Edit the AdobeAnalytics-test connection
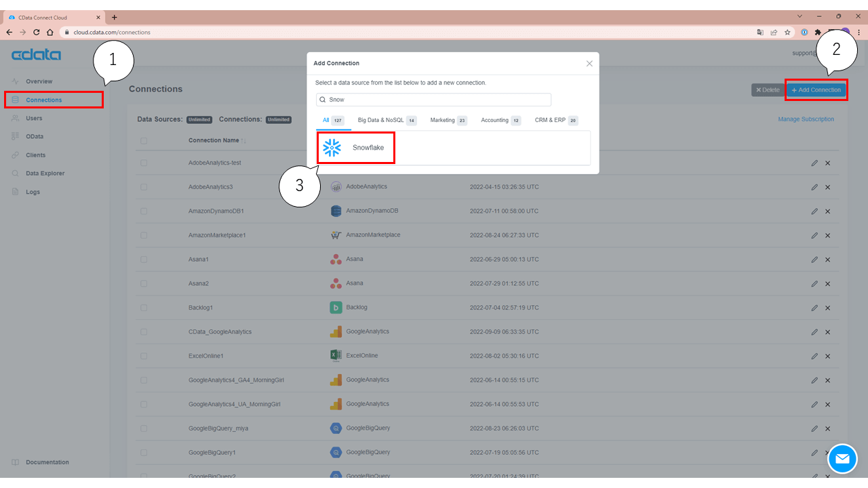868x488 pixels. tap(814, 163)
